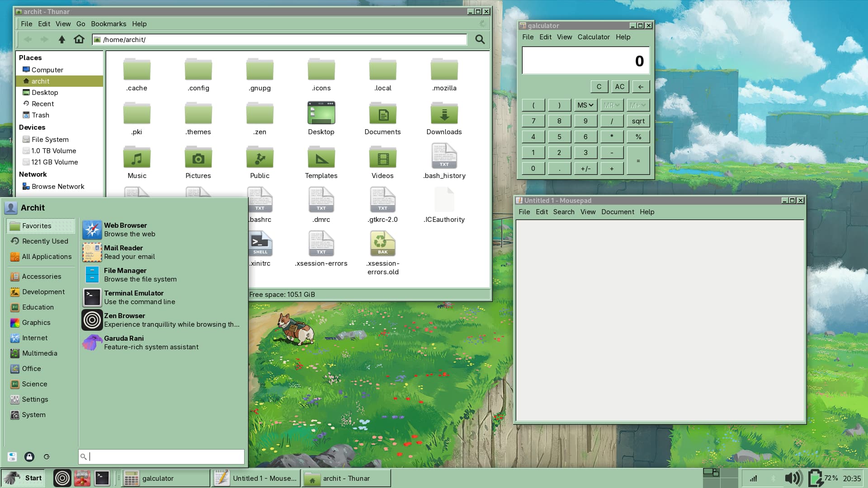Click the volume speaker tray icon
The width and height of the screenshot is (868, 488).
(x=793, y=478)
